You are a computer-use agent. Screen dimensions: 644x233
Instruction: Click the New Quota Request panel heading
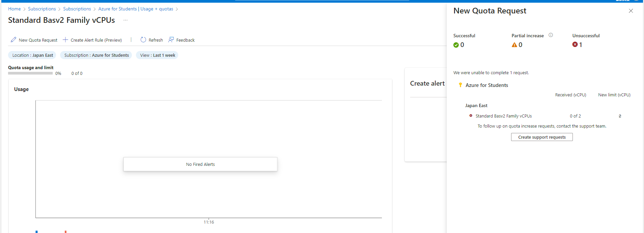pos(490,11)
